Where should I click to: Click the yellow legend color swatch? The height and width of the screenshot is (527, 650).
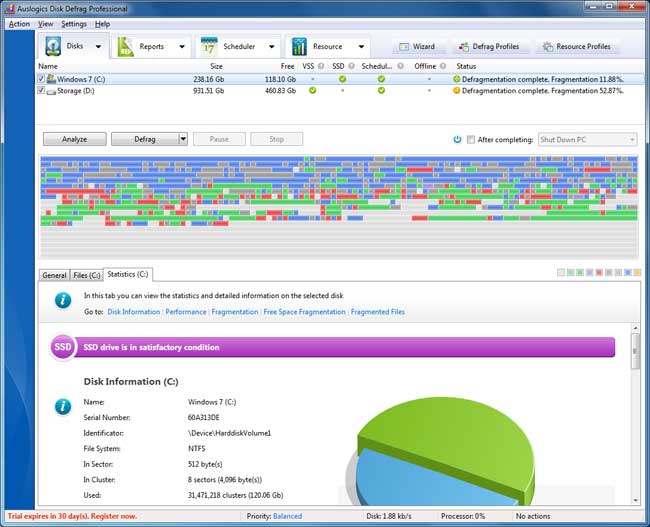point(637,272)
